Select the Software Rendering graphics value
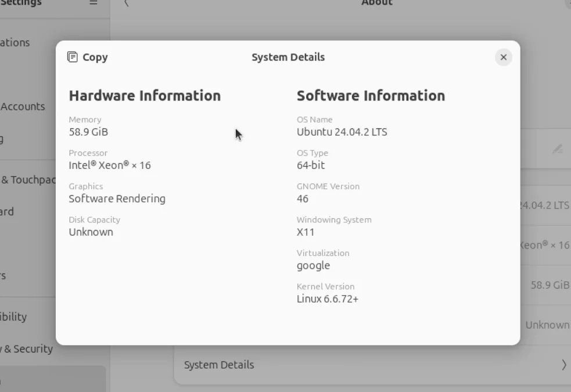The width and height of the screenshot is (571, 392). [117, 199]
